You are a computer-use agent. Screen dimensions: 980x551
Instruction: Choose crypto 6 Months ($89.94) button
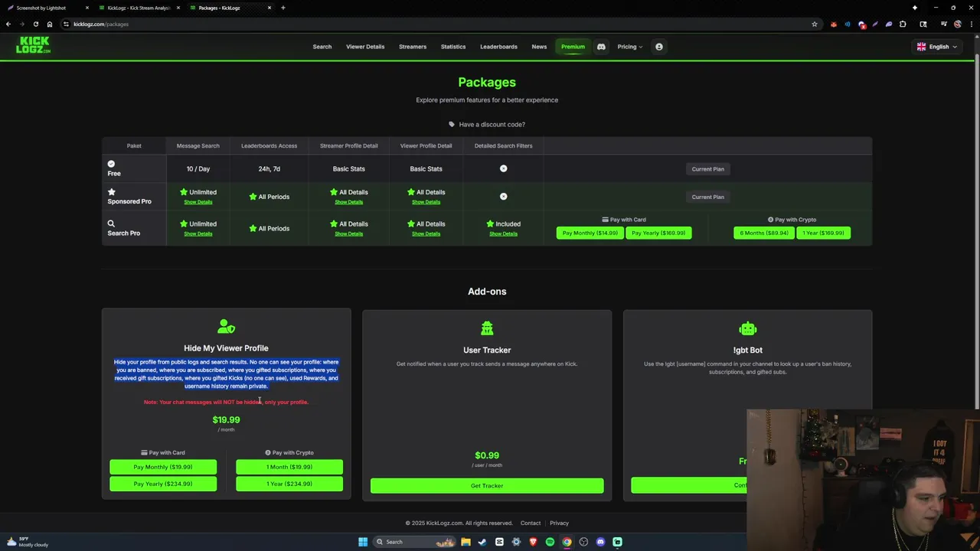(x=764, y=233)
